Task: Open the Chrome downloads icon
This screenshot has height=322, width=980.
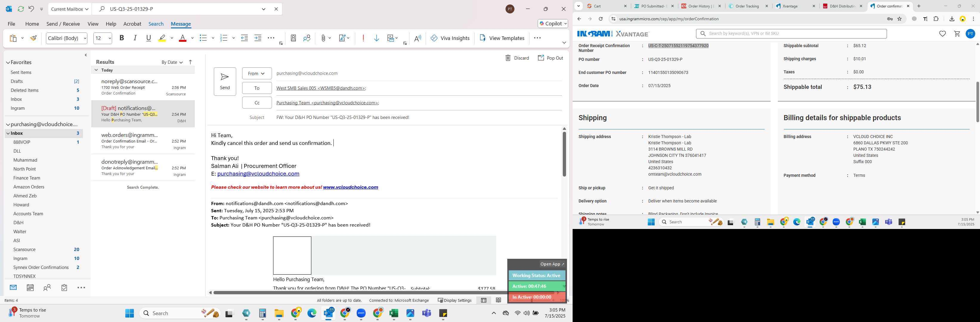Action: point(951,18)
